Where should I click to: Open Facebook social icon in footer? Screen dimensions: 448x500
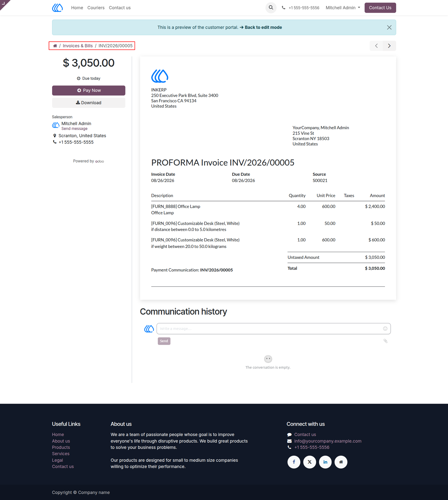click(294, 462)
